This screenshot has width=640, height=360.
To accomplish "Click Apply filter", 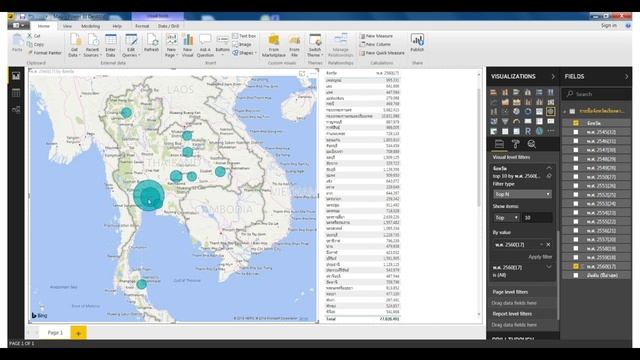I will (x=540, y=257).
